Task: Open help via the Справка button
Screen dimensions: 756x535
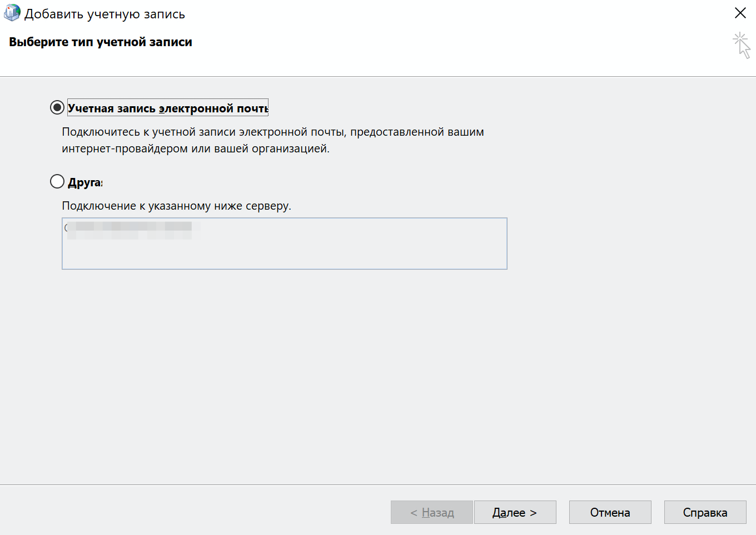Action: [705, 512]
